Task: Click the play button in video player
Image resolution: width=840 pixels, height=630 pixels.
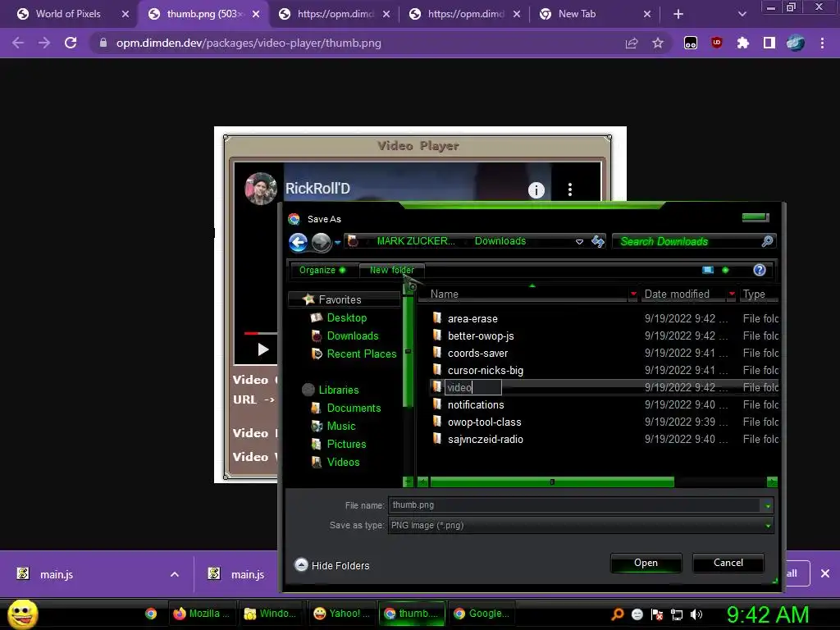Action: coord(262,349)
